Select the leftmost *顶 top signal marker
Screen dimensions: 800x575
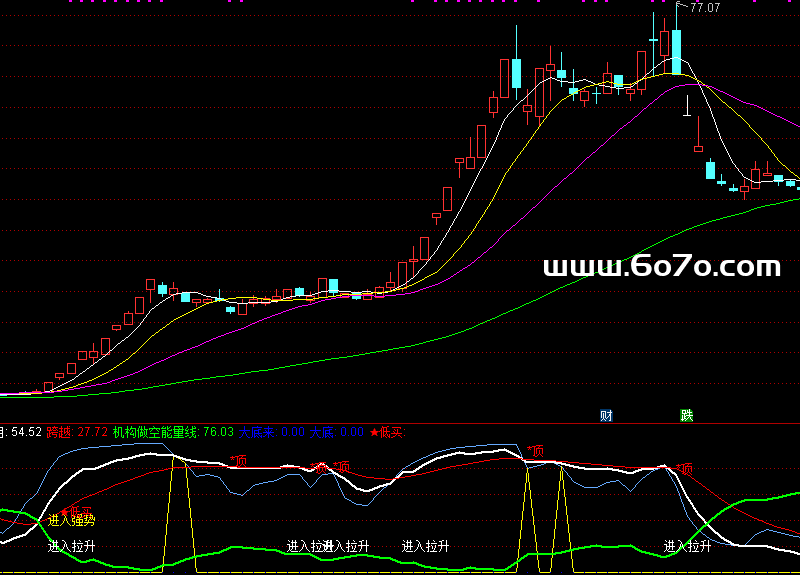pyautogui.click(x=238, y=460)
